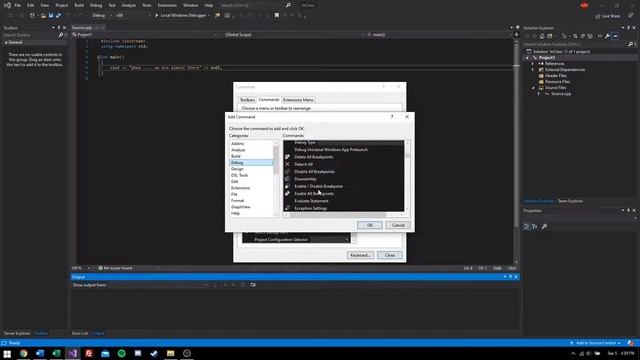The height and width of the screenshot is (360, 640).
Task: Toggle pin on Toolbox panel
Action: (x=59, y=28)
